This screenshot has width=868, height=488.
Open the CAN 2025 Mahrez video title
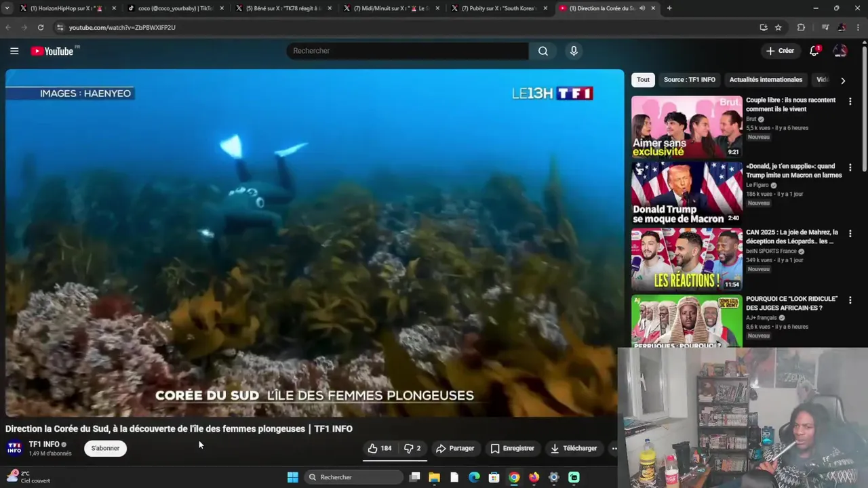click(x=792, y=237)
